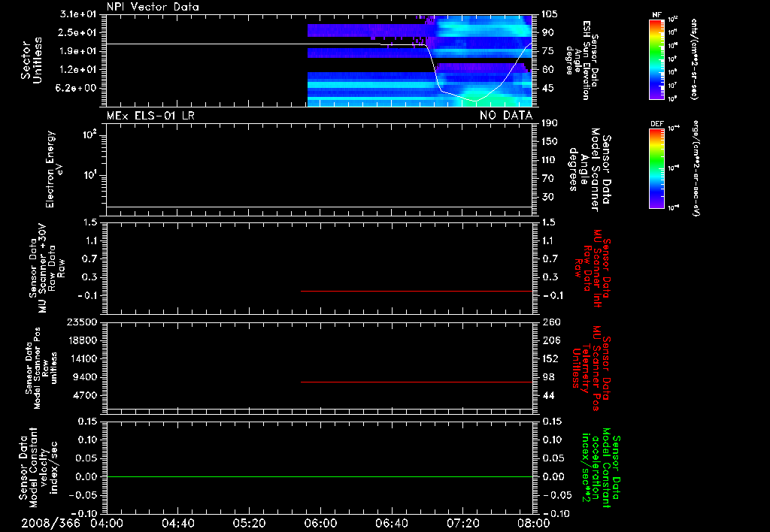The width and height of the screenshot is (770, 532).
Task: Click the 'NPI Vector Data' panel title
Action: 153,7
